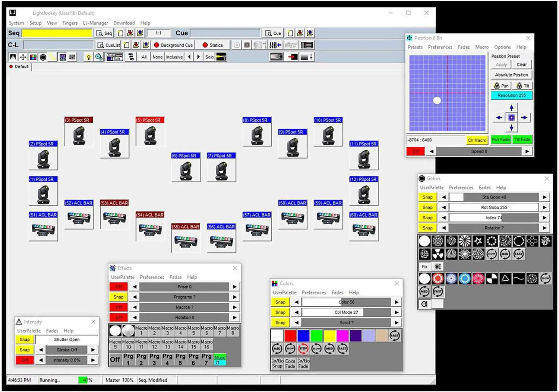Decrease Col Mode 27 with its left arrow
Viewport: 559px width, 392px height.
point(296,313)
